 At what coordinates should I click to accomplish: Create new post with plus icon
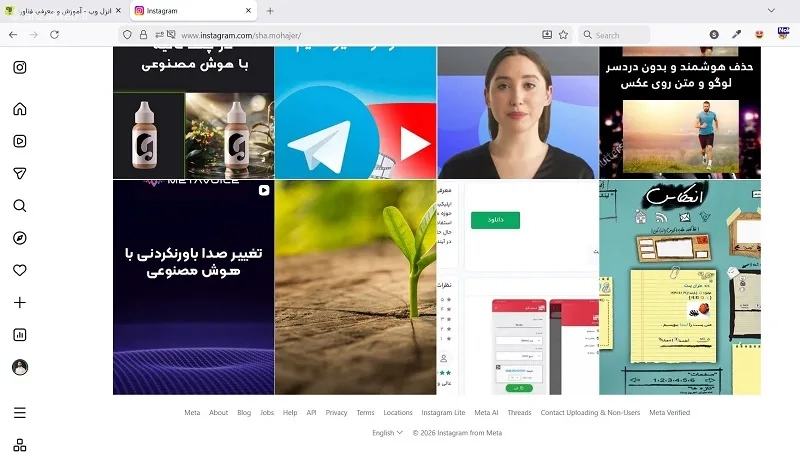(x=20, y=303)
